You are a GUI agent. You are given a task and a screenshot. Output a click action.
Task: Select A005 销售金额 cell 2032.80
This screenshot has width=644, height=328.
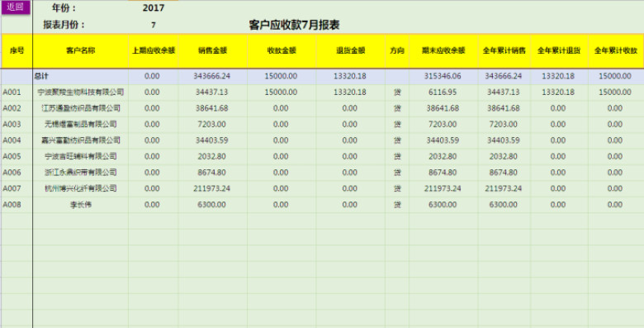213,157
